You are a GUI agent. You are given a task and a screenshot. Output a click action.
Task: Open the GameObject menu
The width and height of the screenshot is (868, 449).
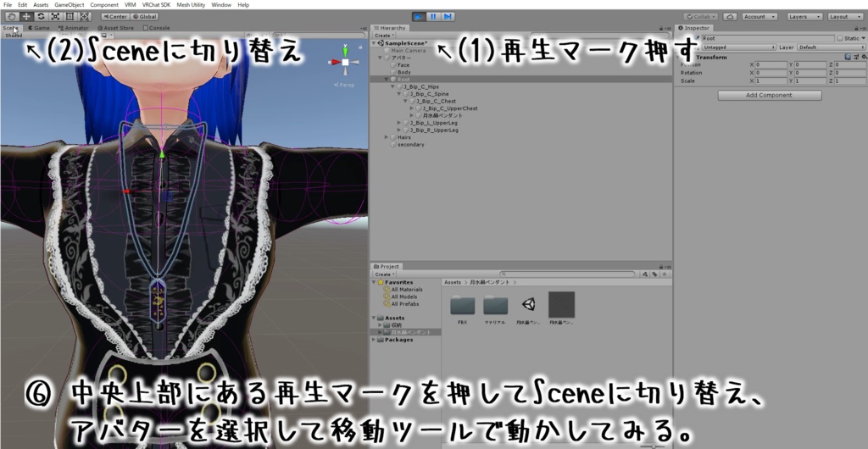point(70,4)
